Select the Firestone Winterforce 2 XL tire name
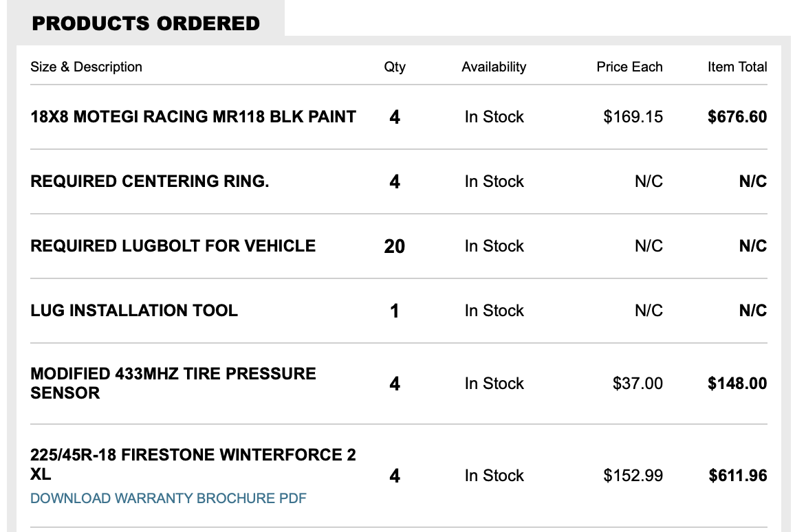The height and width of the screenshot is (532, 795). click(x=193, y=464)
